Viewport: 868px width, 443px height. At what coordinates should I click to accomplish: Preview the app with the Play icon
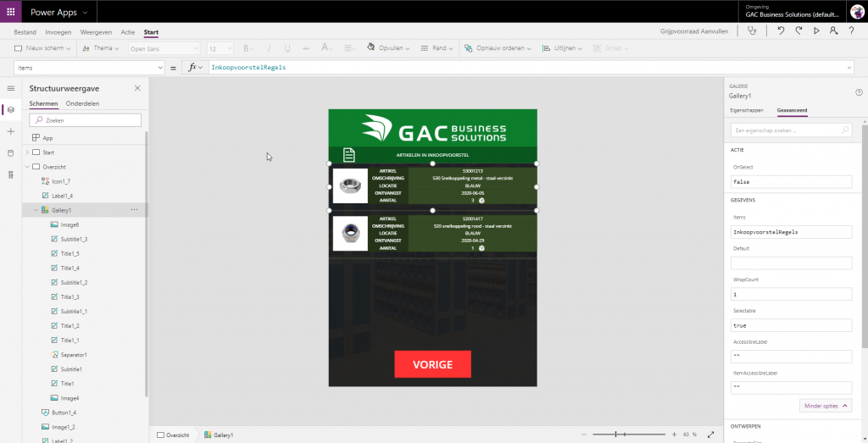816,31
